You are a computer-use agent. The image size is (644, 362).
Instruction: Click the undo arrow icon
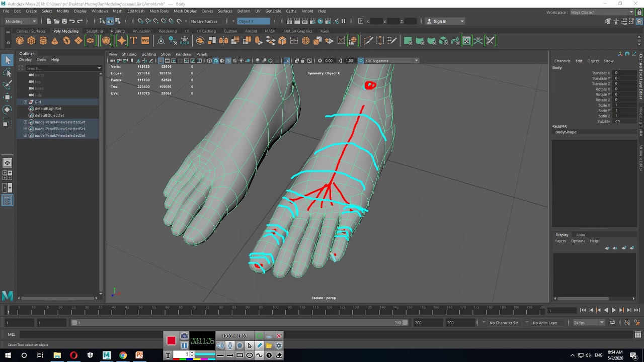tap(72, 21)
